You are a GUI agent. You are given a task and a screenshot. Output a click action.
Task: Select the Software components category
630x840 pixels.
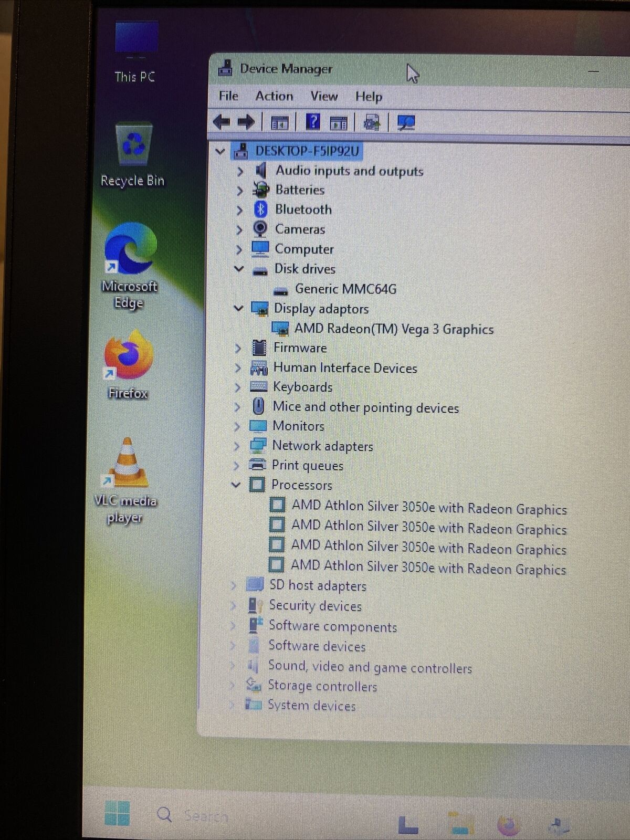332,626
